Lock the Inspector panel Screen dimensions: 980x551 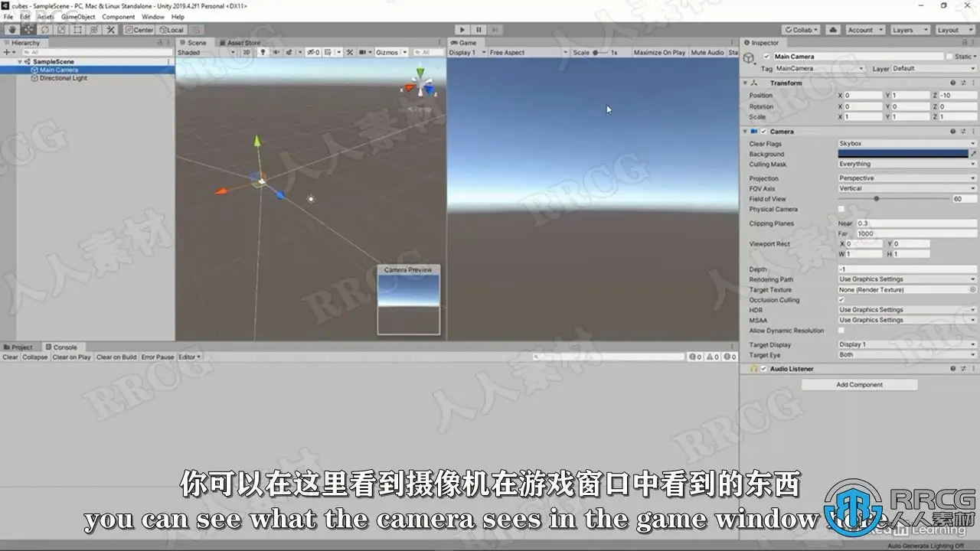[964, 43]
